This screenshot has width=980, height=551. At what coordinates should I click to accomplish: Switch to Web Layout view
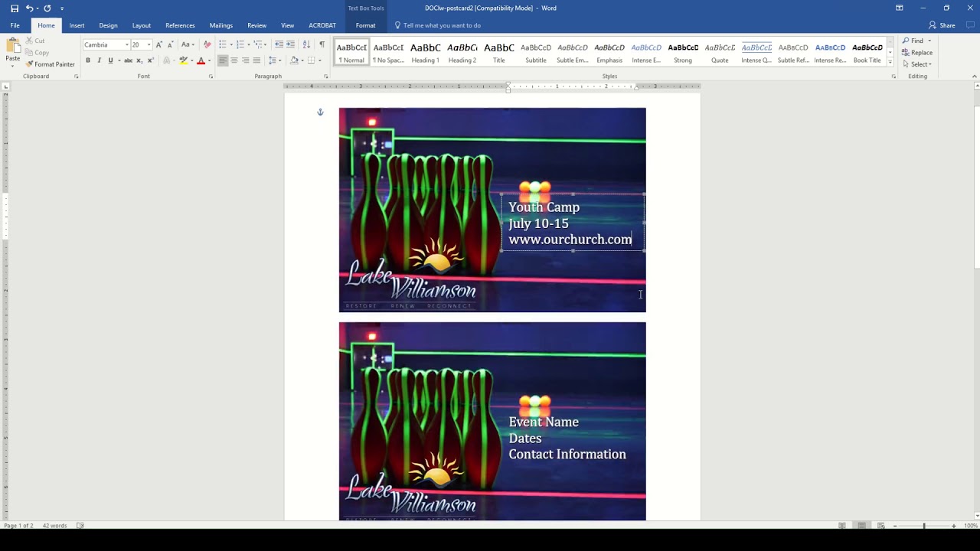click(881, 526)
